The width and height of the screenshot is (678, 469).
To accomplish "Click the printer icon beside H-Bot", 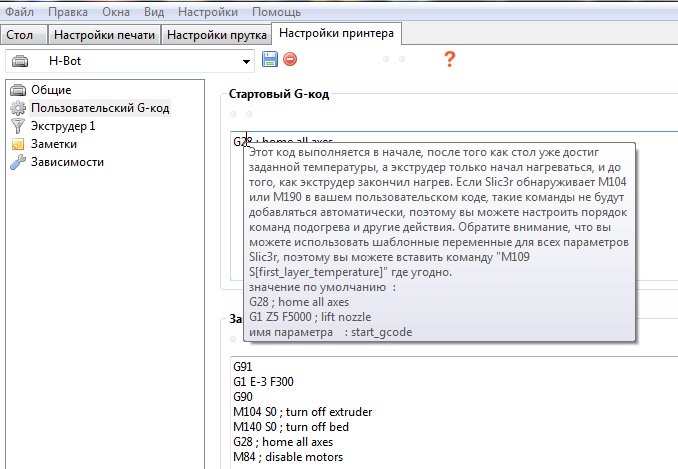I will (20, 61).
